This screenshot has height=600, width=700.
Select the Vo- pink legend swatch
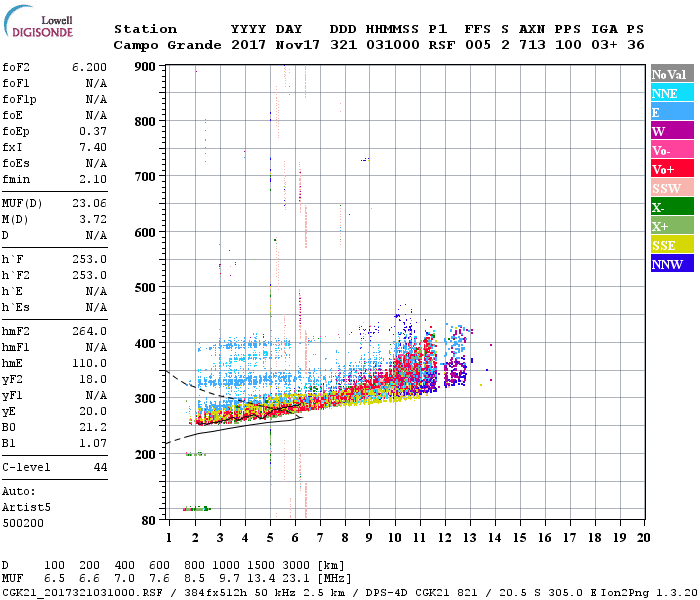coord(672,150)
